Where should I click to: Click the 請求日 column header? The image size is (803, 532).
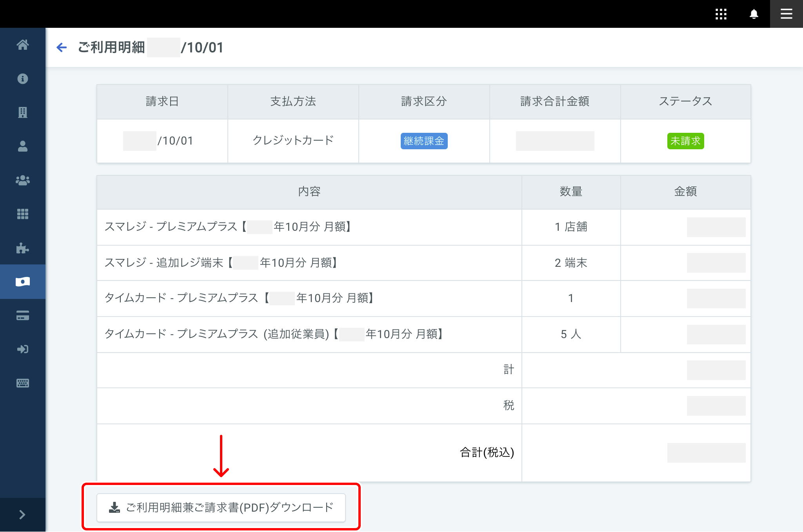pos(162,101)
